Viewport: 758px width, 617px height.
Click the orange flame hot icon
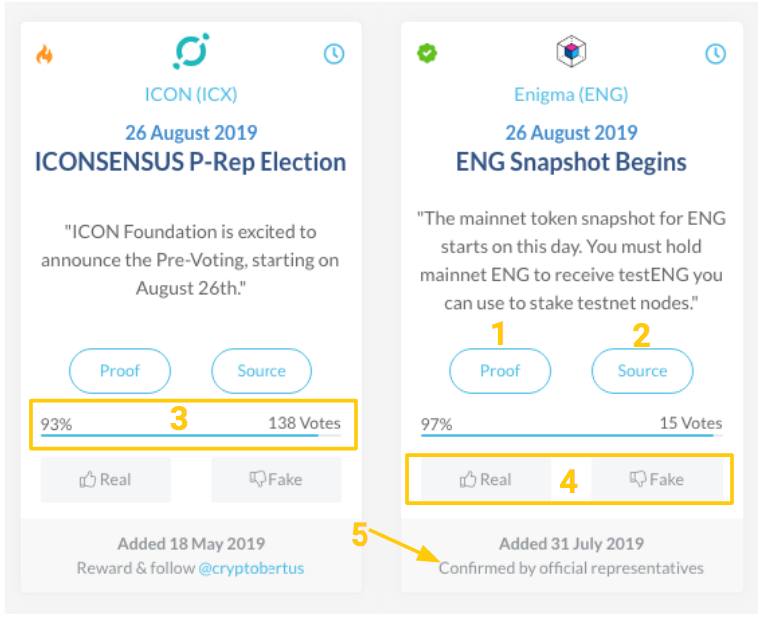point(44,54)
